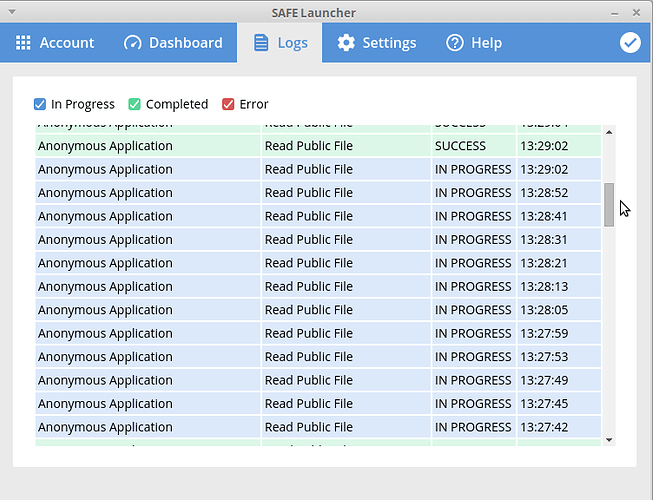Click IN PROGRESS status in 13:28:52 row
This screenshot has height=500, width=653.
pos(473,193)
